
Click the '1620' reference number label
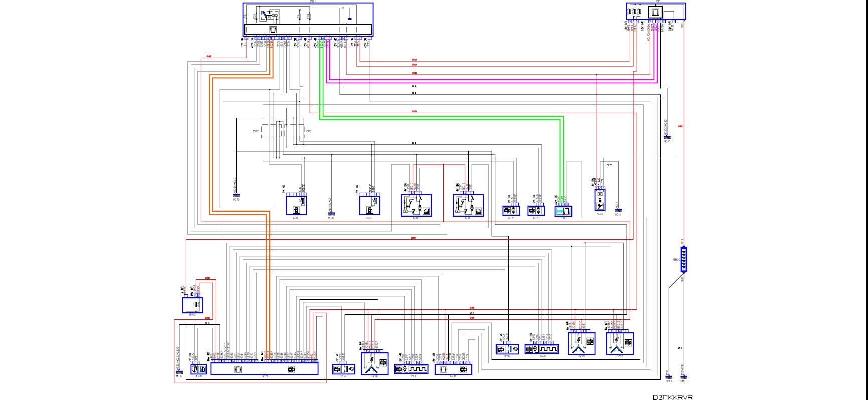tap(600, 214)
